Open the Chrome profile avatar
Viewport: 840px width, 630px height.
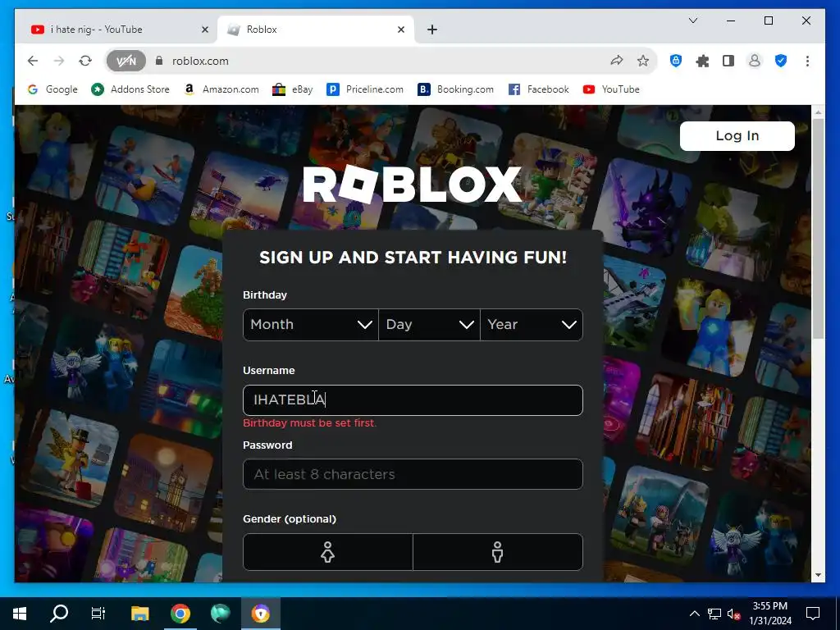755,61
